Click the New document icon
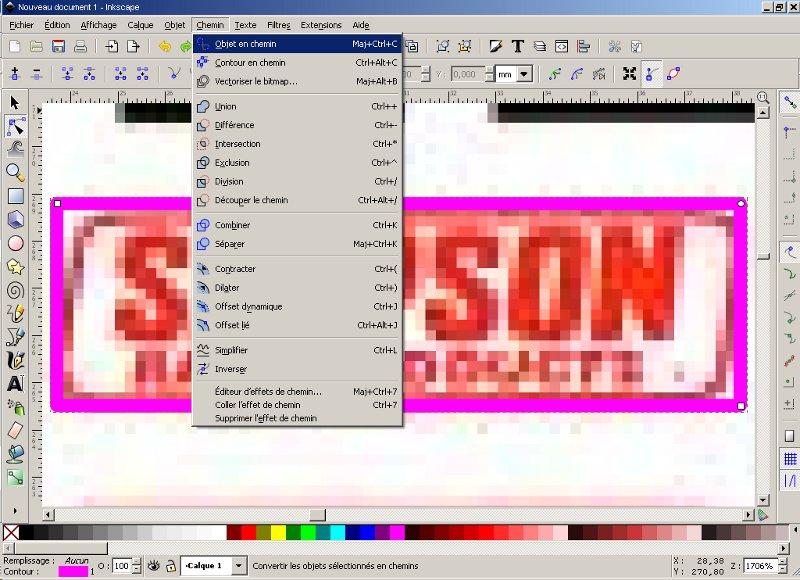The width and height of the screenshot is (800, 580). coord(15,46)
